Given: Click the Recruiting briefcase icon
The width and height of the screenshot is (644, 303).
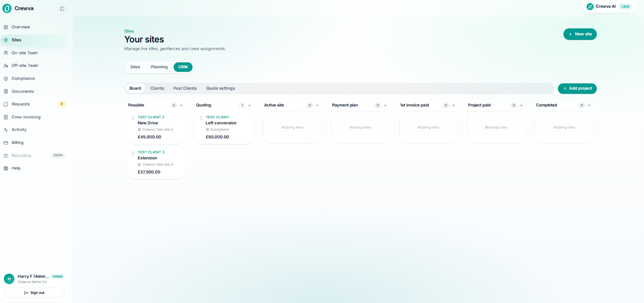Looking at the screenshot, I should (6, 155).
